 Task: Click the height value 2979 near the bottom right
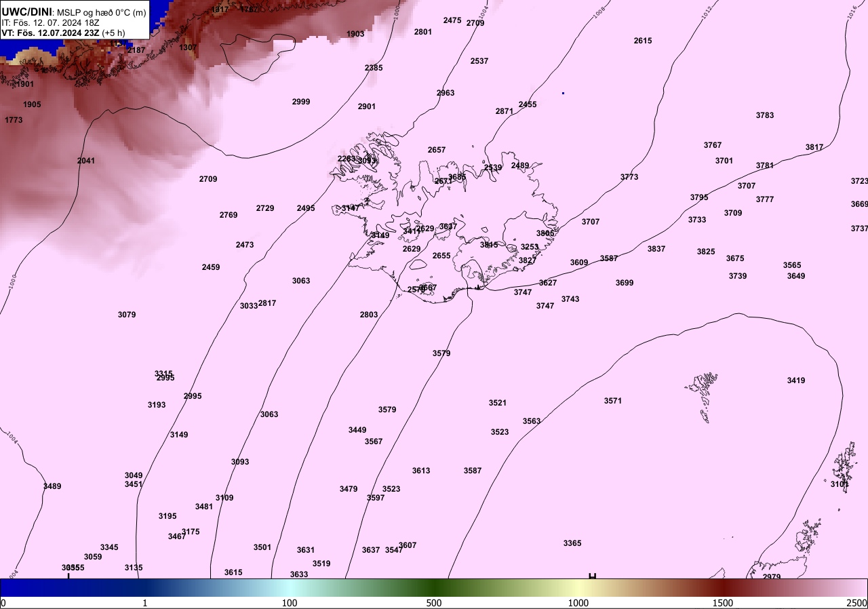[x=772, y=577]
